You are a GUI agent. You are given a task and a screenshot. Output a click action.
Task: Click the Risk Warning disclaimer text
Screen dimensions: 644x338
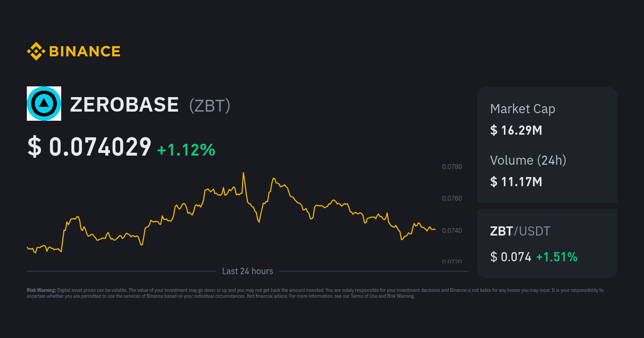coord(315,293)
